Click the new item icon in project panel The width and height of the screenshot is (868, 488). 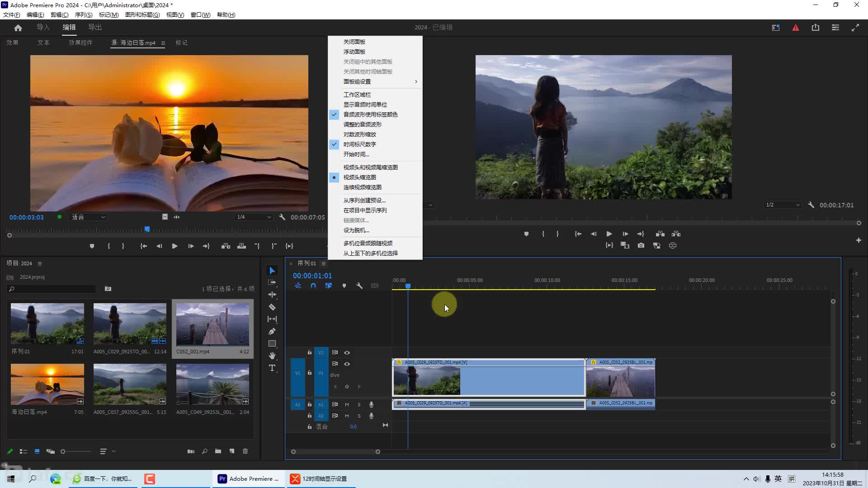coord(232,451)
